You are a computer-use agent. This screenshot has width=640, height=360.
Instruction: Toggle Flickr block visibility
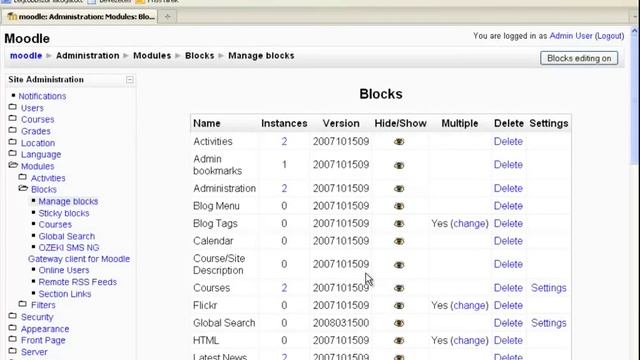399,306
